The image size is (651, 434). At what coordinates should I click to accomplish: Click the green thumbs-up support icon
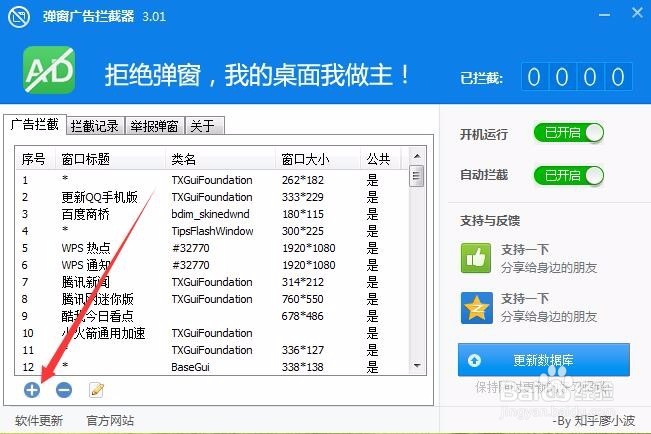coord(476,258)
